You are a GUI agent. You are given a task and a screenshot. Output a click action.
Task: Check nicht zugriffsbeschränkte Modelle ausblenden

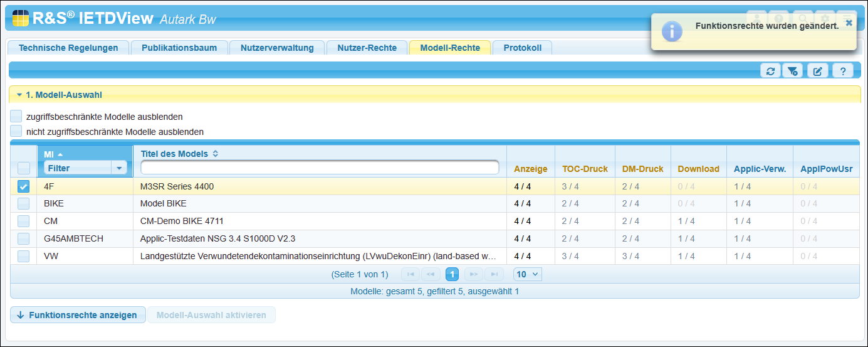pos(16,131)
